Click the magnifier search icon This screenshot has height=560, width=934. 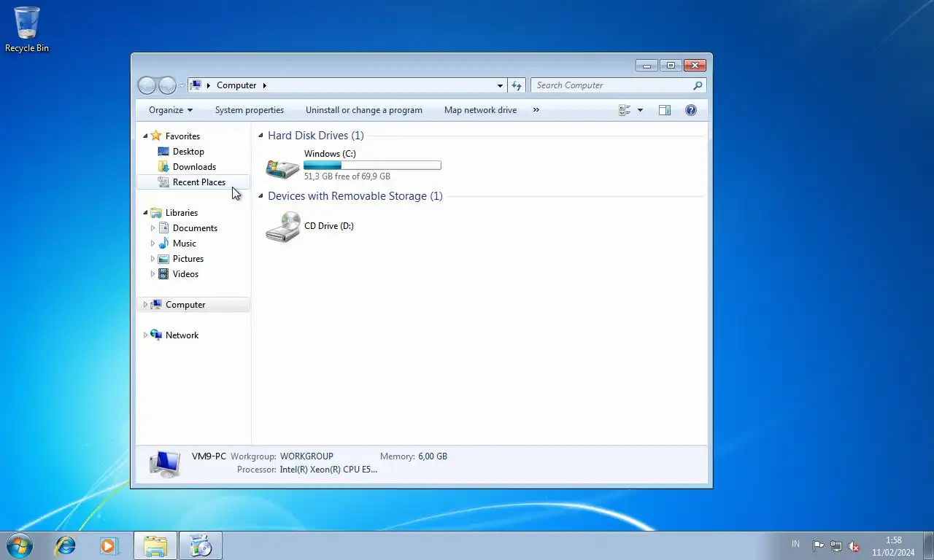tap(698, 85)
